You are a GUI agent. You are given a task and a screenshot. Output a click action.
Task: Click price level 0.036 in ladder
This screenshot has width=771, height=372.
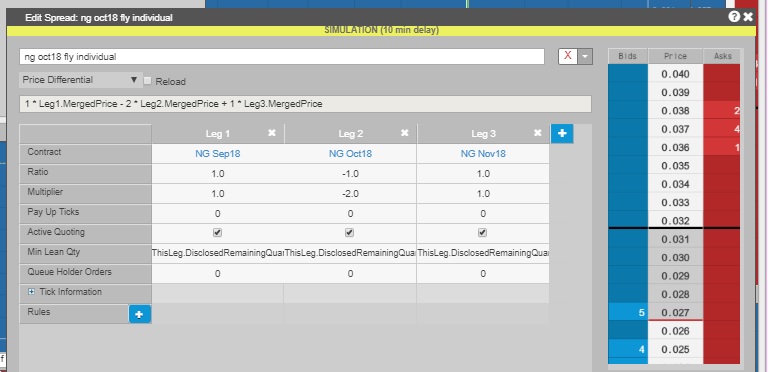pos(676,147)
